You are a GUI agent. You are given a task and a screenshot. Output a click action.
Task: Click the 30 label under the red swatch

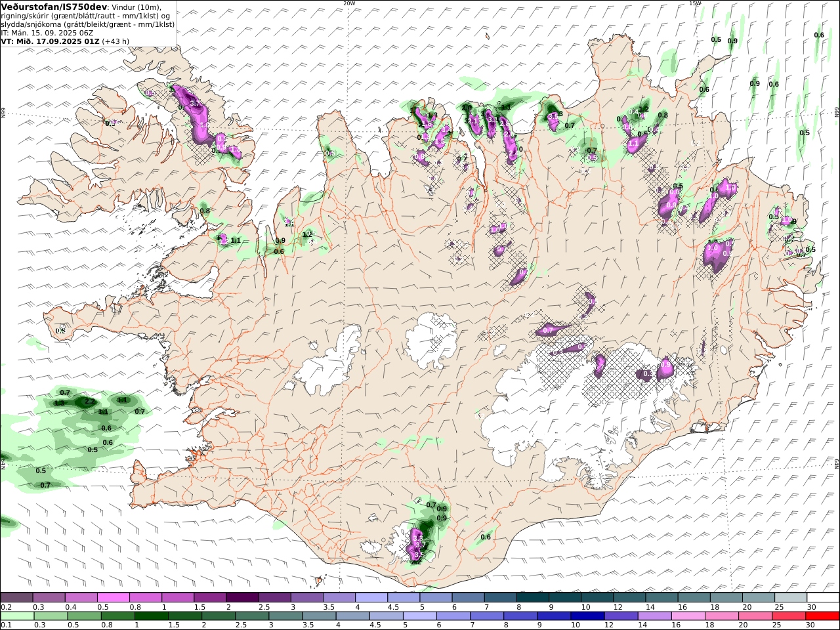[812, 625]
